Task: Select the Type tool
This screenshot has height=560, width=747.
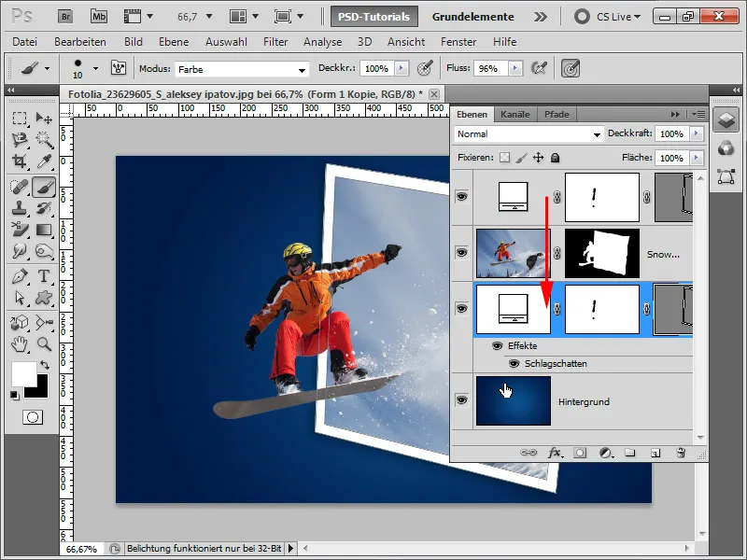Action: (x=44, y=276)
